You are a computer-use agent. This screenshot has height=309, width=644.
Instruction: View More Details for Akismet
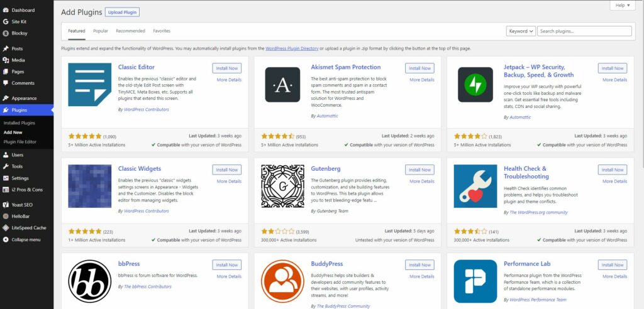422,80
